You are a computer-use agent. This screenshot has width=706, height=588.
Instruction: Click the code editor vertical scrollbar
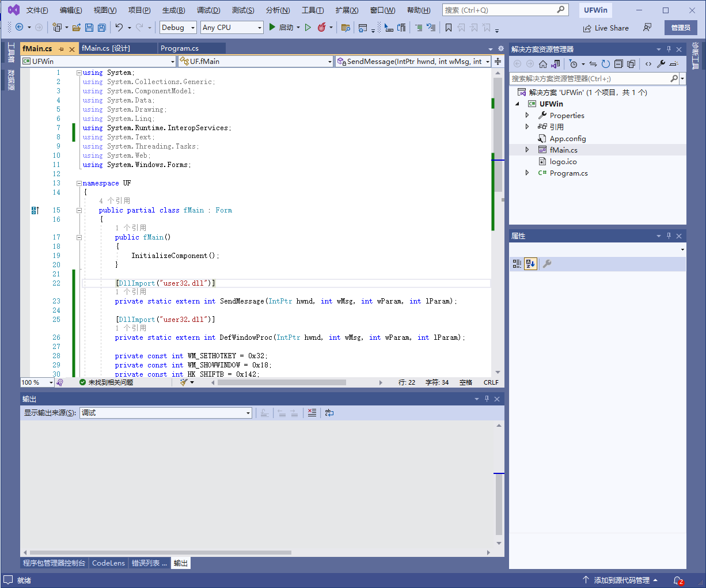(498, 134)
